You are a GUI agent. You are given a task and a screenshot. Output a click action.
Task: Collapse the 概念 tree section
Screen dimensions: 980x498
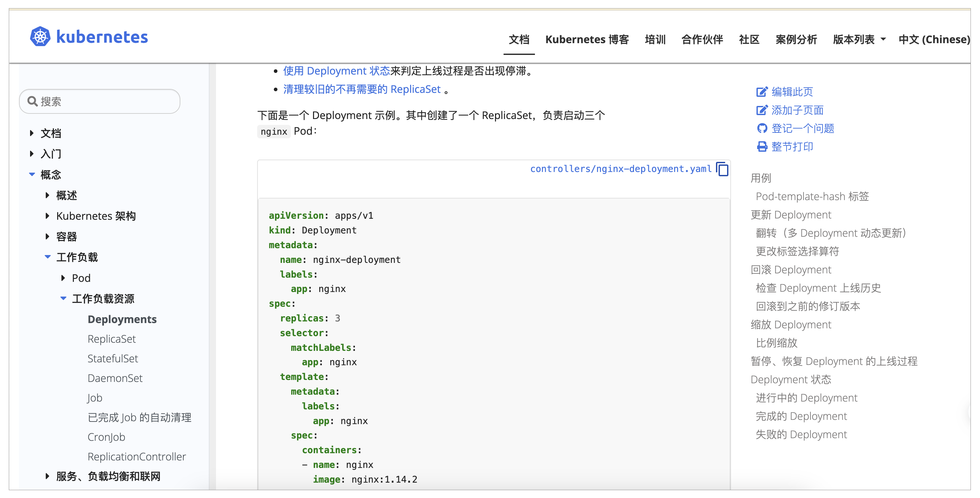pyautogui.click(x=32, y=174)
